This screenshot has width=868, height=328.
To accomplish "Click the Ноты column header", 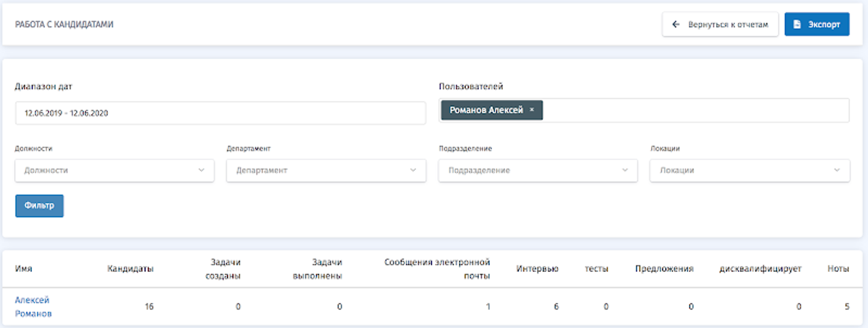I will (x=838, y=269).
